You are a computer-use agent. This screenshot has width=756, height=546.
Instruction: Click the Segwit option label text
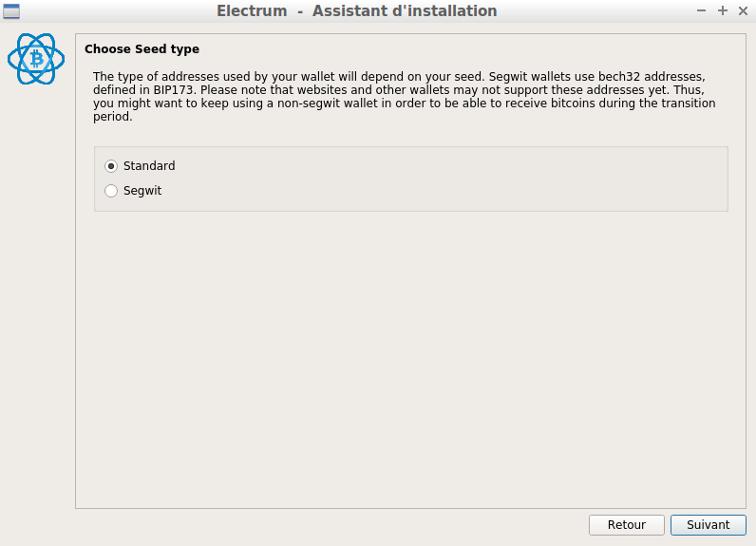142,191
